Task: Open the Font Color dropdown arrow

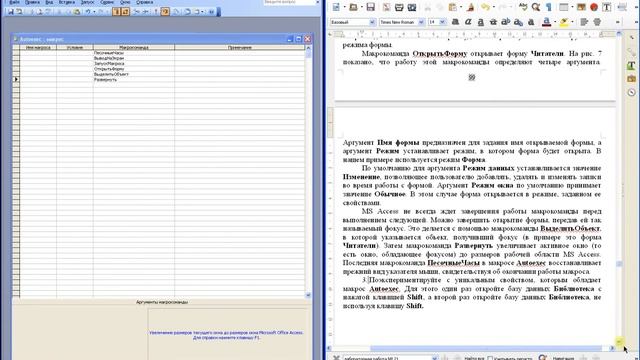Action: pos(555,22)
